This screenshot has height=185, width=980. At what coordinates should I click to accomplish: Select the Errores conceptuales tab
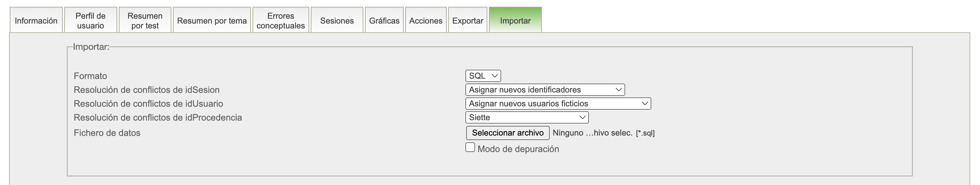[x=280, y=21]
